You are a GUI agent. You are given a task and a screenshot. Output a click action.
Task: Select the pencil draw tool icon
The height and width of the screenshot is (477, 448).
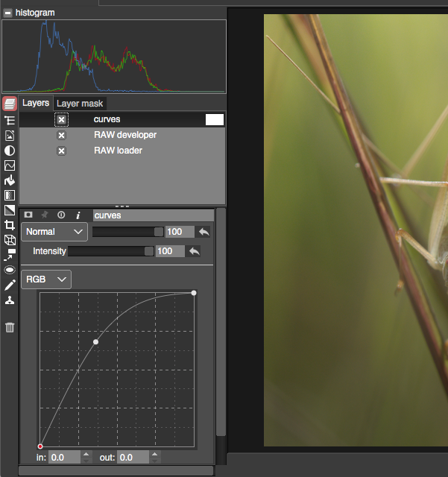[10, 285]
